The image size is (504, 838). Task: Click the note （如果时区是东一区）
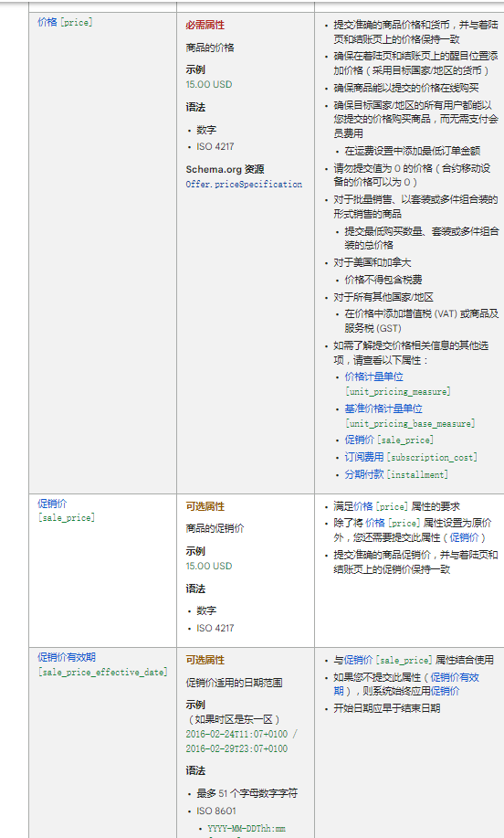tap(234, 719)
